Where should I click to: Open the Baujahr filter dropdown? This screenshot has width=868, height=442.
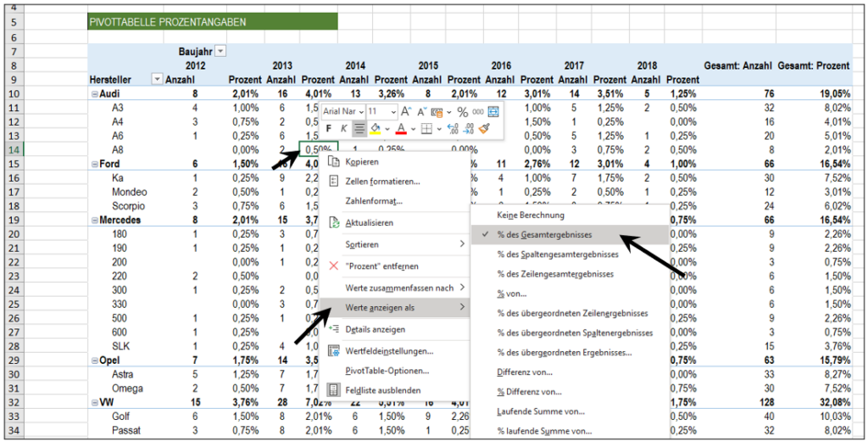[220, 52]
